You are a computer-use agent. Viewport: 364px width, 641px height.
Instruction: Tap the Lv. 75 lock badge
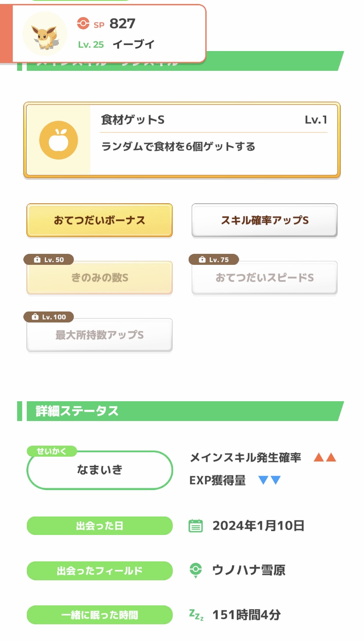(214, 260)
